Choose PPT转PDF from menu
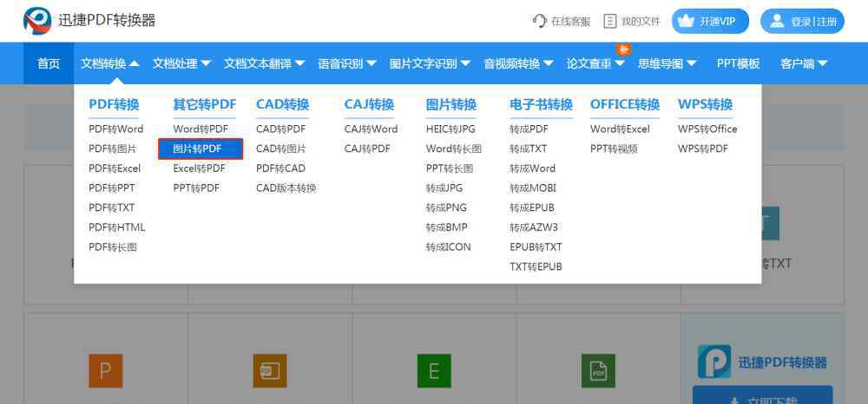The image size is (868, 404). 196,188
